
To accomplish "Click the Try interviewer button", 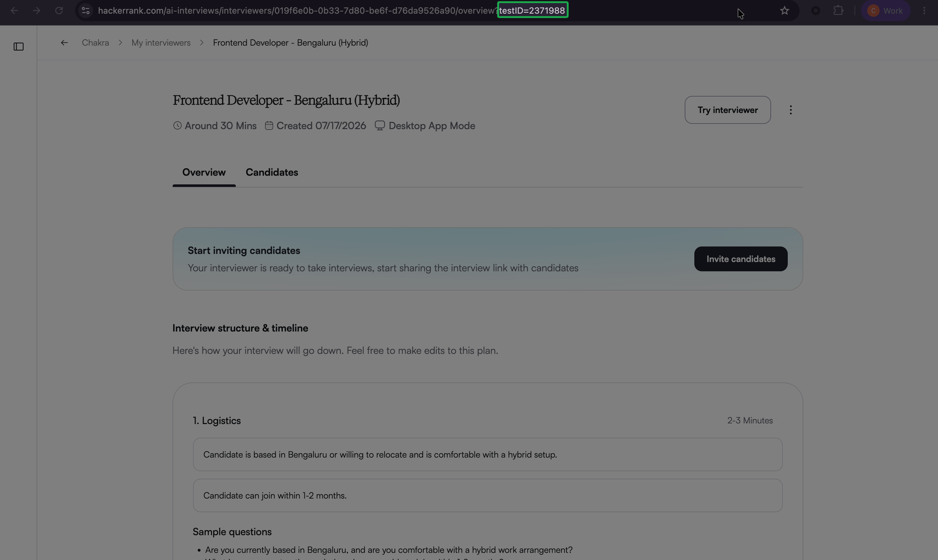I will coord(728,110).
